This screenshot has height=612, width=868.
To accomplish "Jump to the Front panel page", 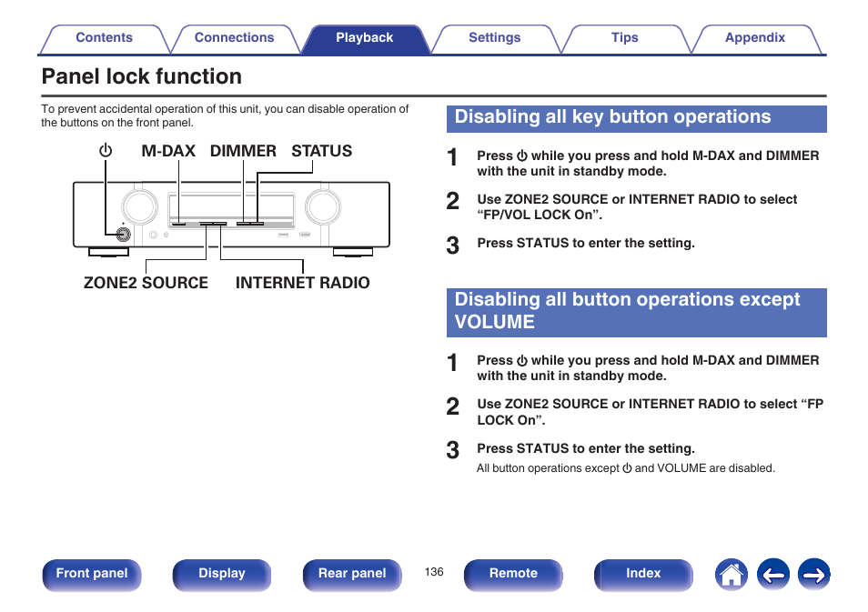I will pos(92,575).
